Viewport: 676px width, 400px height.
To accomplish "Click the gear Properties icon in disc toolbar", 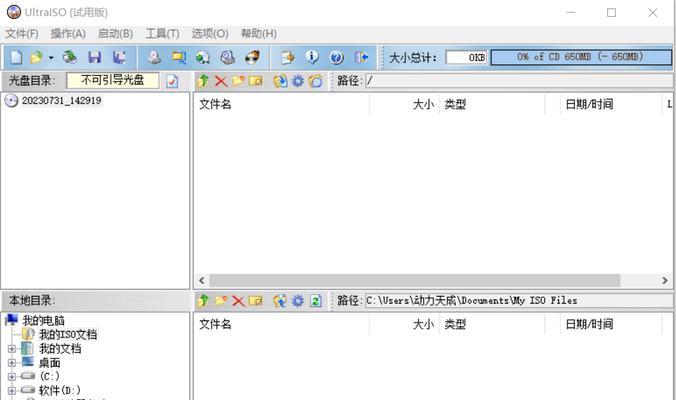I will coord(297,81).
